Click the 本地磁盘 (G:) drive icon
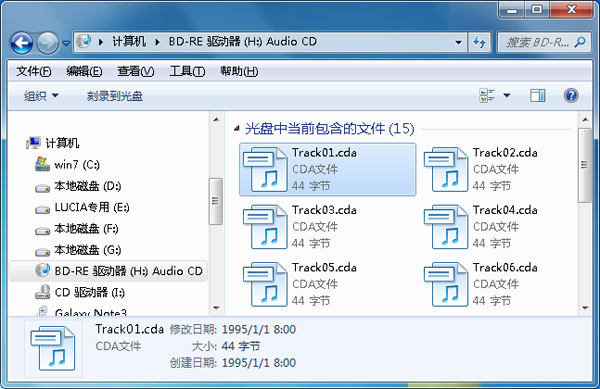 click(42, 252)
